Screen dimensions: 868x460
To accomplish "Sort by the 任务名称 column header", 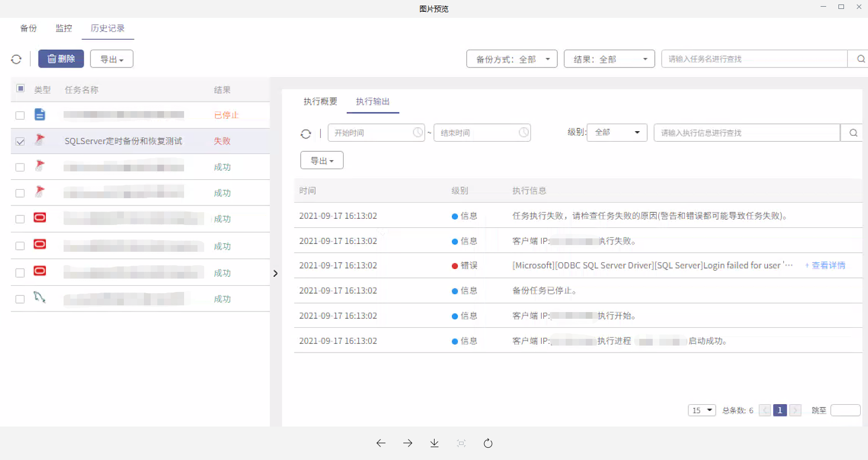I will pos(81,89).
